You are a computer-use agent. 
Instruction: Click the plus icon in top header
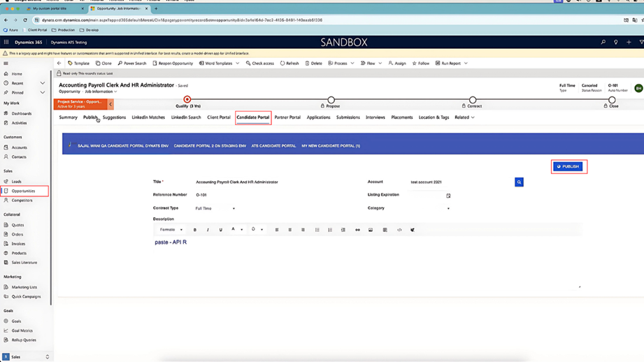[x=629, y=42]
